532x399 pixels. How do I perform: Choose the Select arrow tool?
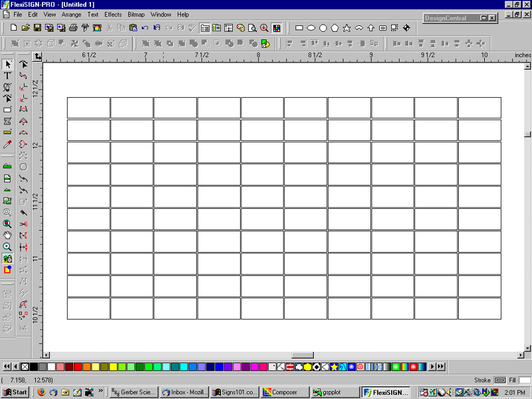tap(7, 64)
